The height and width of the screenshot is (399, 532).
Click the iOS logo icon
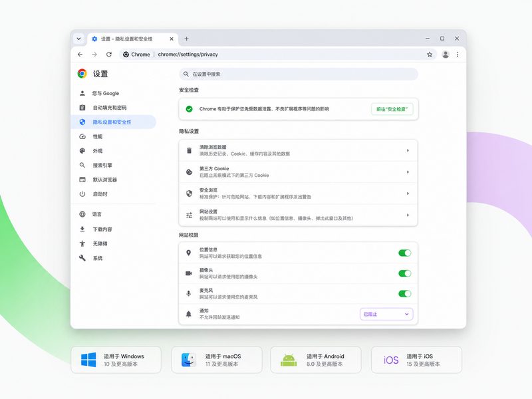pyautogui.click(x=391, y=360)
